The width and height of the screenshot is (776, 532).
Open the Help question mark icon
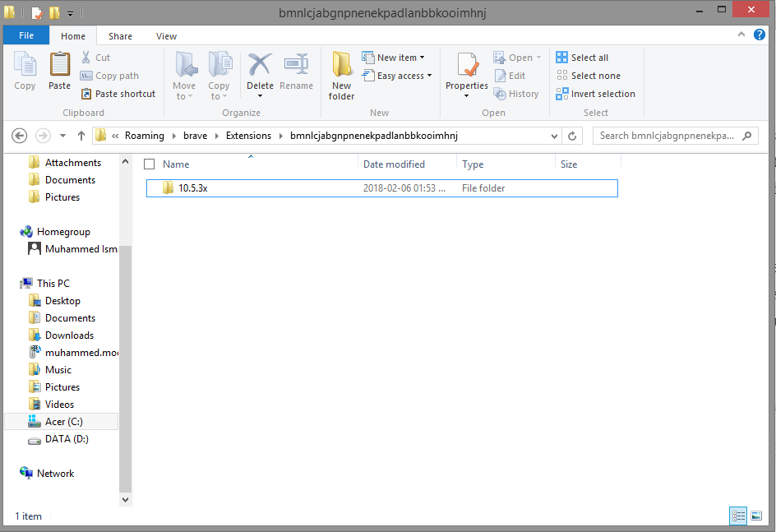point(760,35)
